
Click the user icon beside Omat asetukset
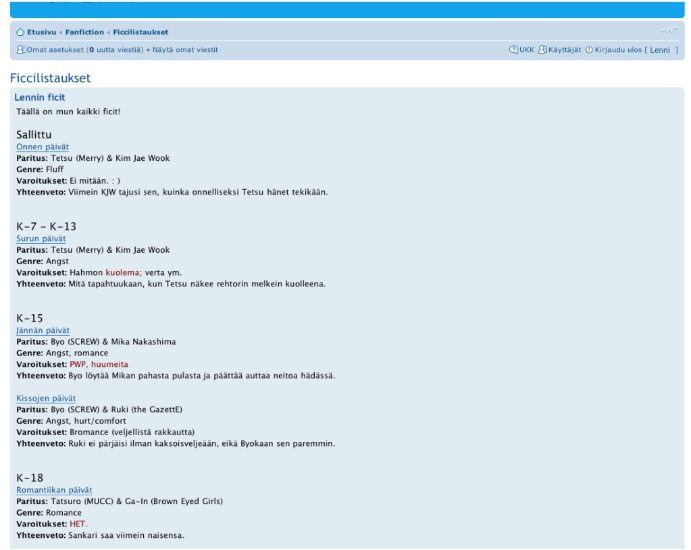point(21,50)
